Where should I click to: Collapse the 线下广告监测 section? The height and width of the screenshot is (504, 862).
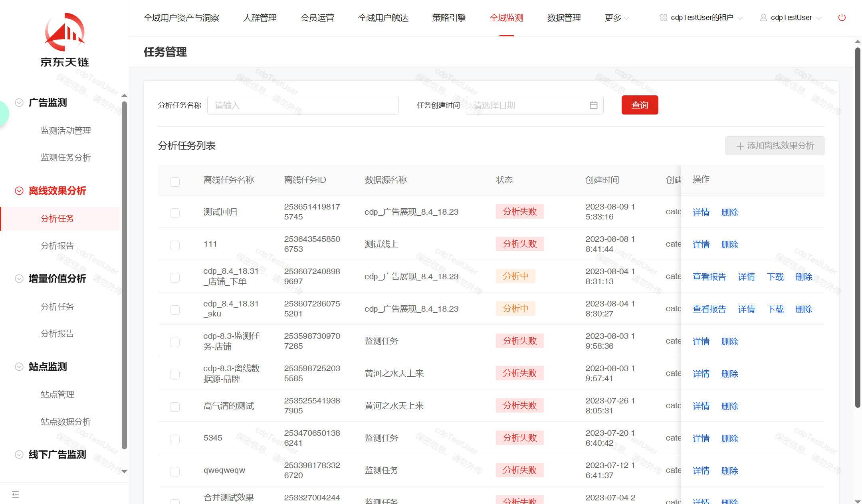click(x=19, y=455)
